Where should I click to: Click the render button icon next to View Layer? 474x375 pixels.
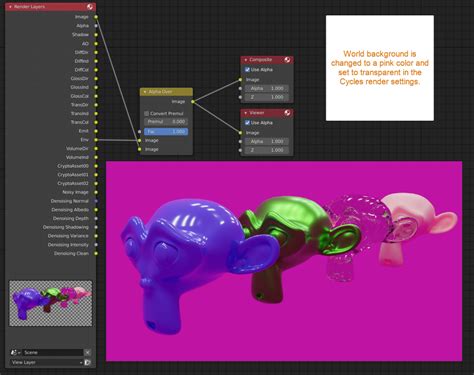pos(87,362)
